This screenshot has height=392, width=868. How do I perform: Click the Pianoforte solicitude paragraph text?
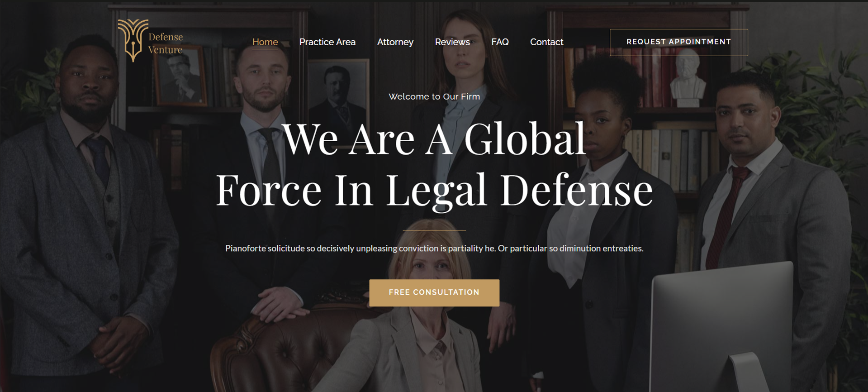[434, 249]
